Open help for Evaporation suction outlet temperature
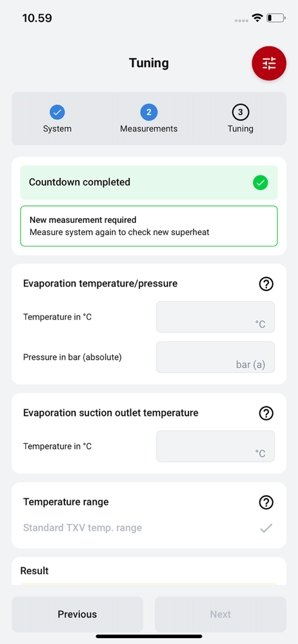 266,413
